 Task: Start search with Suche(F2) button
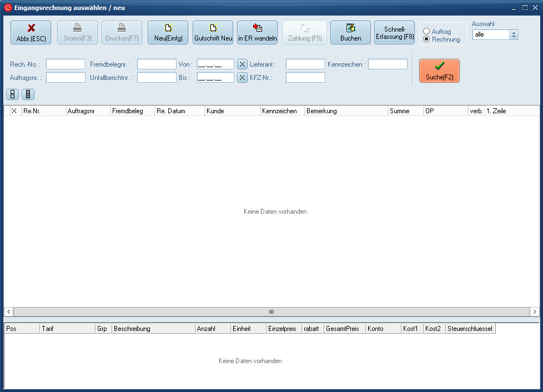coord(439,71)
